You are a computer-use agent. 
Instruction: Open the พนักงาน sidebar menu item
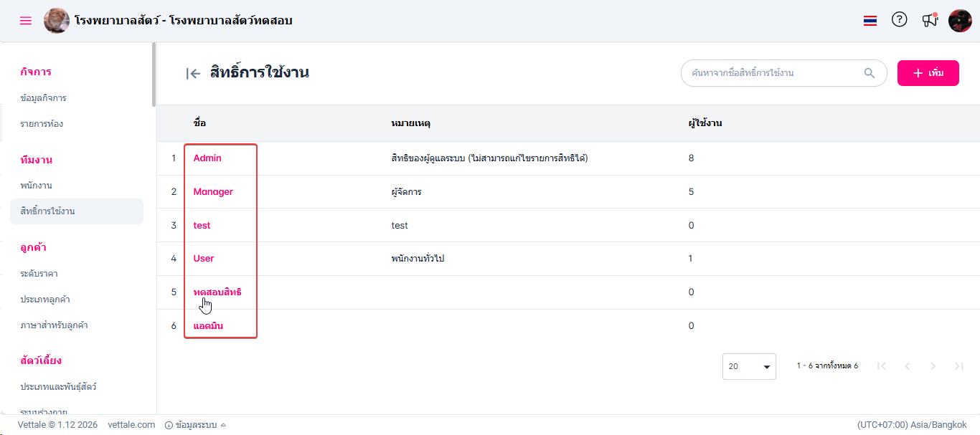tap(37, 186)
